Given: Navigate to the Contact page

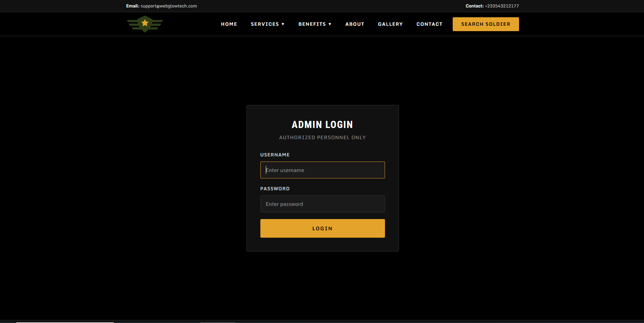Looking at the screenshot, I should 429,24.
